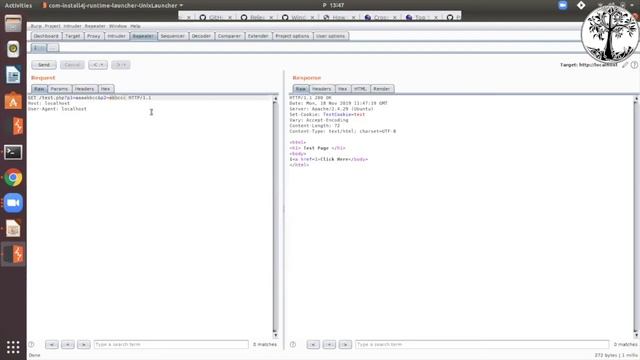Image resolution: width=640 pixels, height=360 pixels.
Task: Switch to the Comparer tab
Action: point(229,36)
